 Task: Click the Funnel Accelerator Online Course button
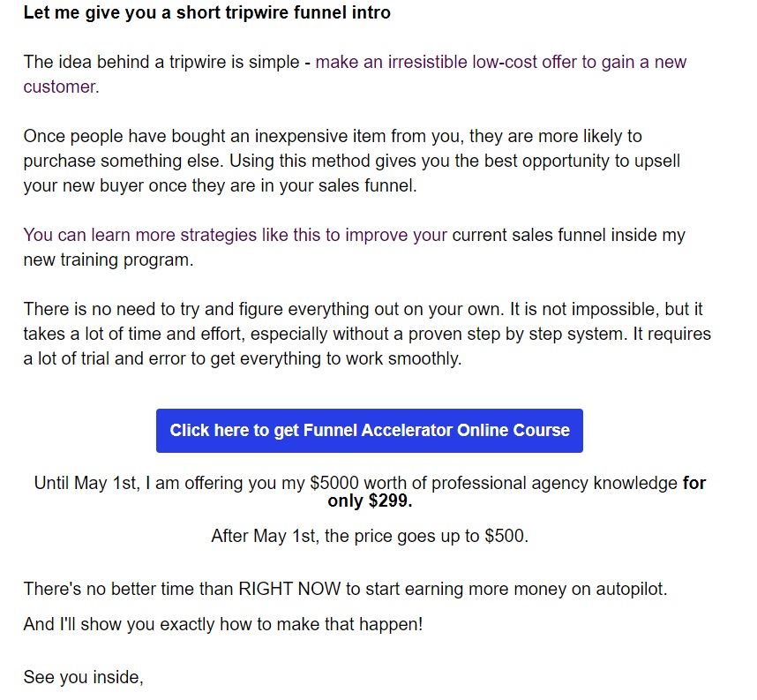(370, 431)
